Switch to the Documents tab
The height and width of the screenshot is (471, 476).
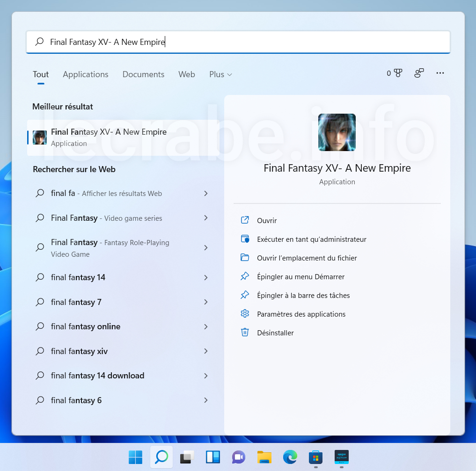click(x=143, y=74)
